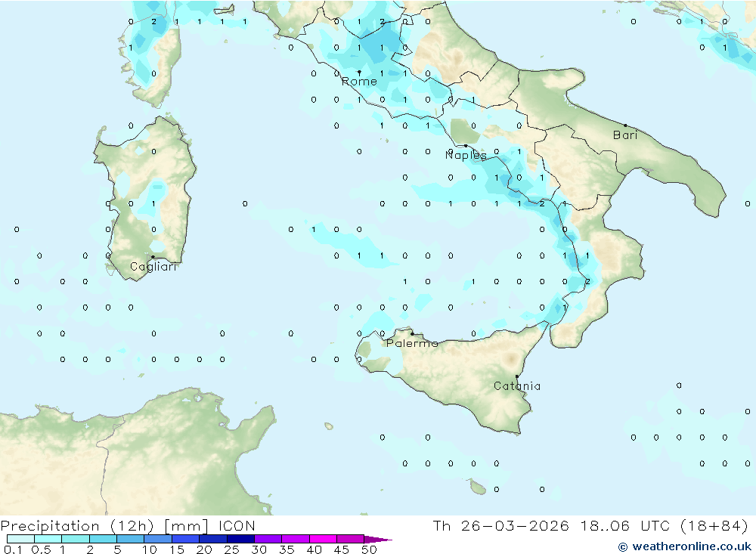Pick the 15–20 mm blue legend swatch
756x554 pixels.
185,539
